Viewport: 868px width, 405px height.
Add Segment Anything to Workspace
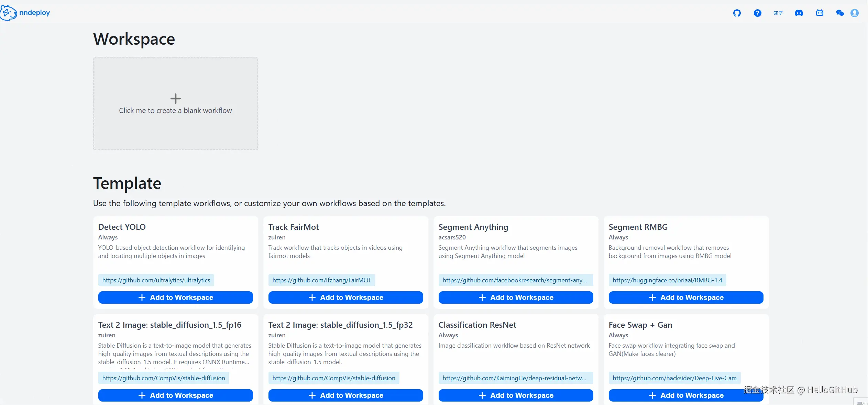coord(516,297)
